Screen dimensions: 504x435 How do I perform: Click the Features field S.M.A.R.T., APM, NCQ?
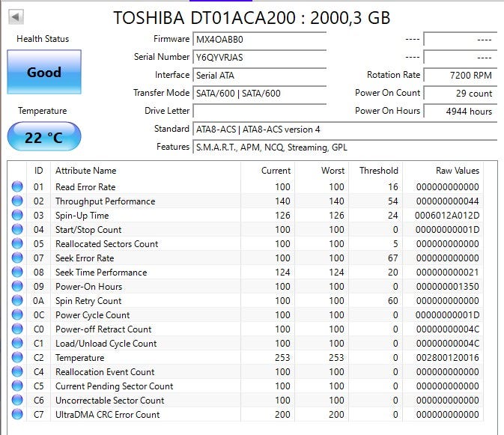(345, 147)
